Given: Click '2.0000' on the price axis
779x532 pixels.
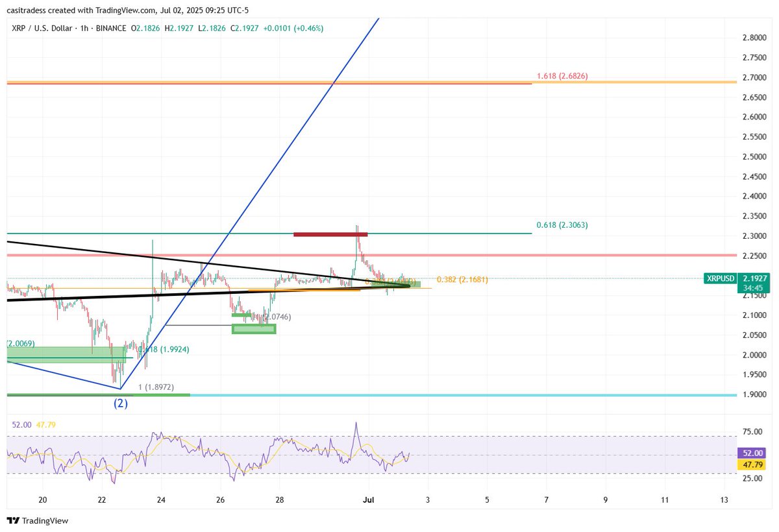Looking at the screenshot, I should point(754,355).
